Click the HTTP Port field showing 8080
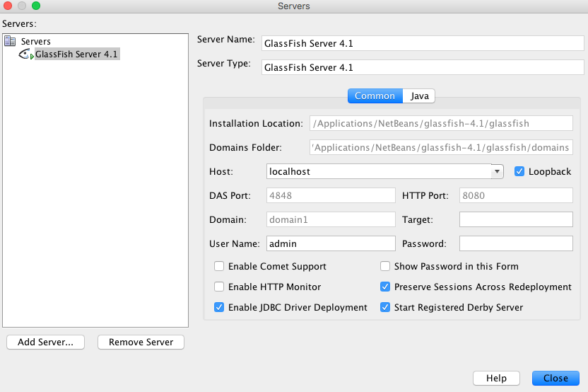This screenshot has height=392, width=588. pyautogui.click(x=516, y=195)
